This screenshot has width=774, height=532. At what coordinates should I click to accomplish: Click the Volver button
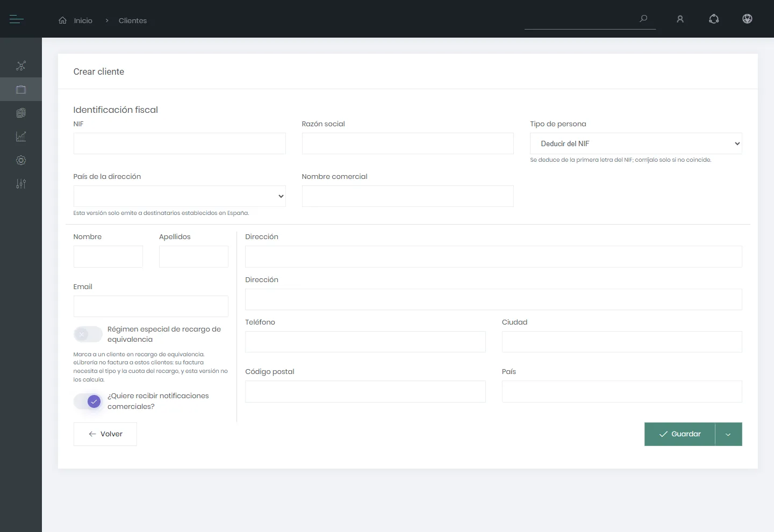pos(105,434)
